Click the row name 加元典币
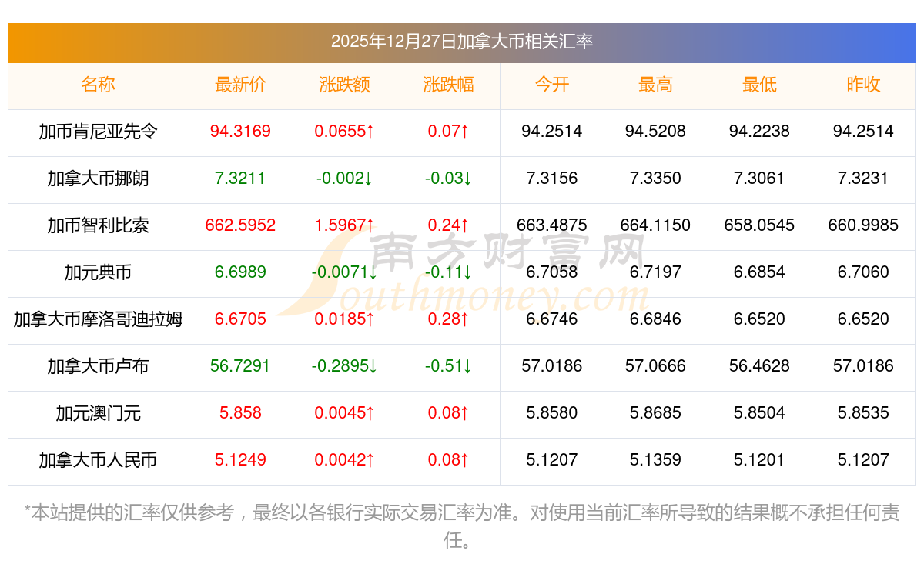 coord(98,272)
